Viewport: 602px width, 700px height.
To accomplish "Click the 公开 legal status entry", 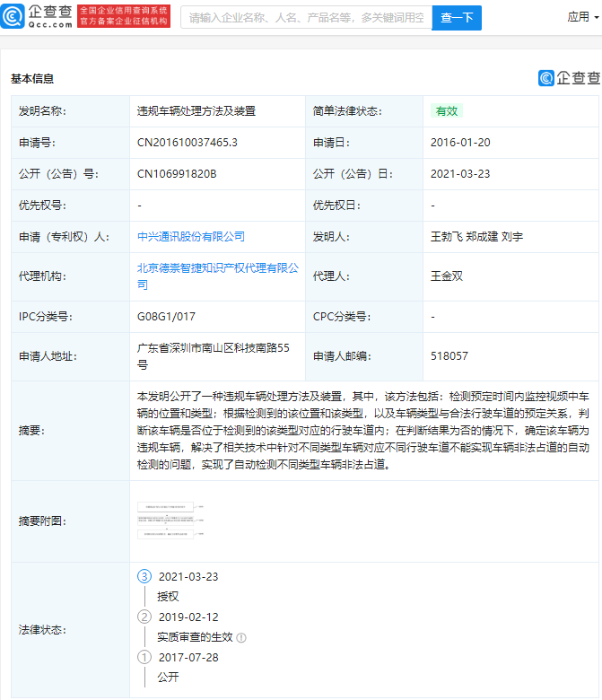I will click(x=168, y=678).
